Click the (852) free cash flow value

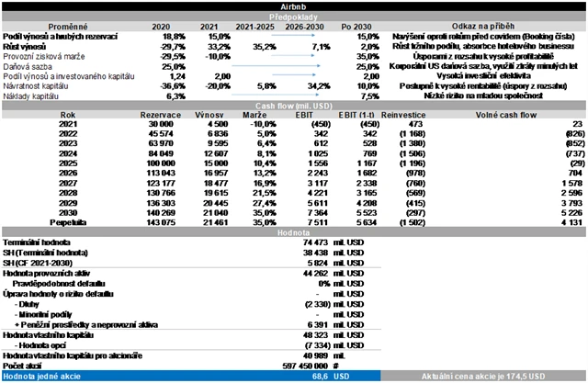point(575,143)
